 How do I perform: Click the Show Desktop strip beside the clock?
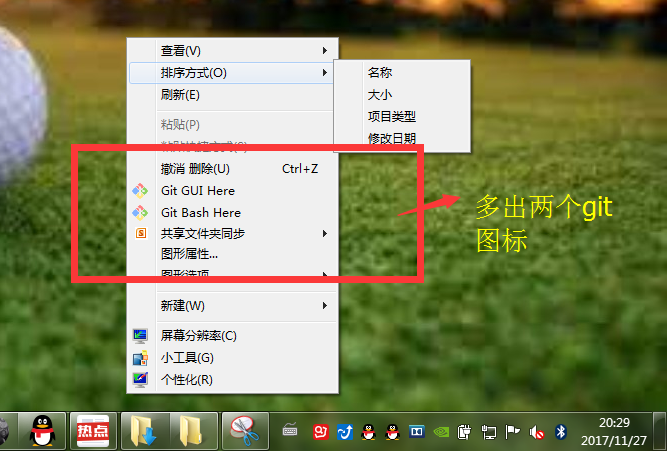click(660, 431)
